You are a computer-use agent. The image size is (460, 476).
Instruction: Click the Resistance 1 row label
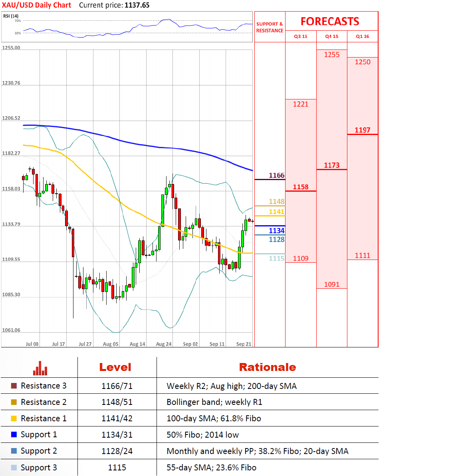(44, 418)
